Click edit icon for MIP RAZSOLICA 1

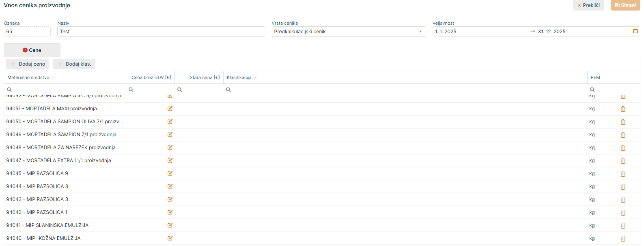click(x=170, y=212)
